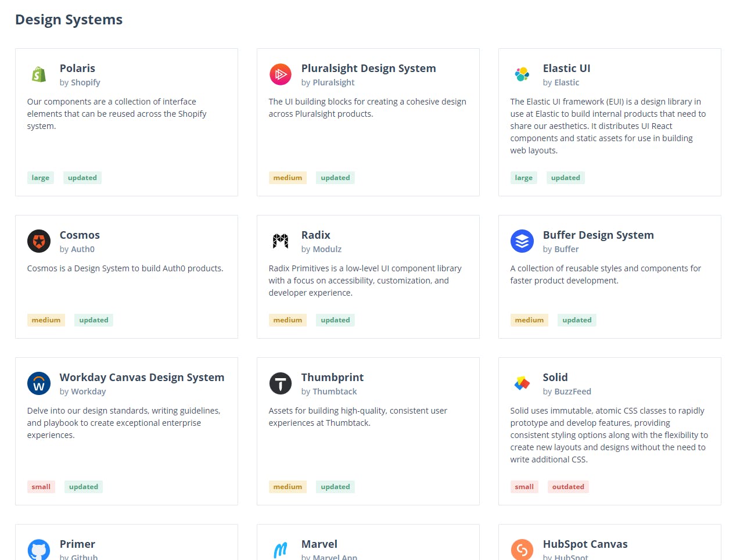
Task: Click the 'by BuzzFeed' author text
Action: (567, 392)
